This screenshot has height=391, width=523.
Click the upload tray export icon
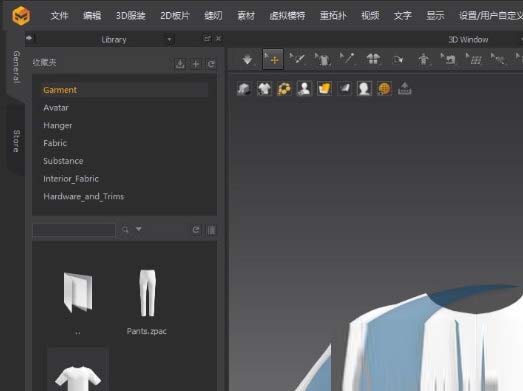(404, 89)
